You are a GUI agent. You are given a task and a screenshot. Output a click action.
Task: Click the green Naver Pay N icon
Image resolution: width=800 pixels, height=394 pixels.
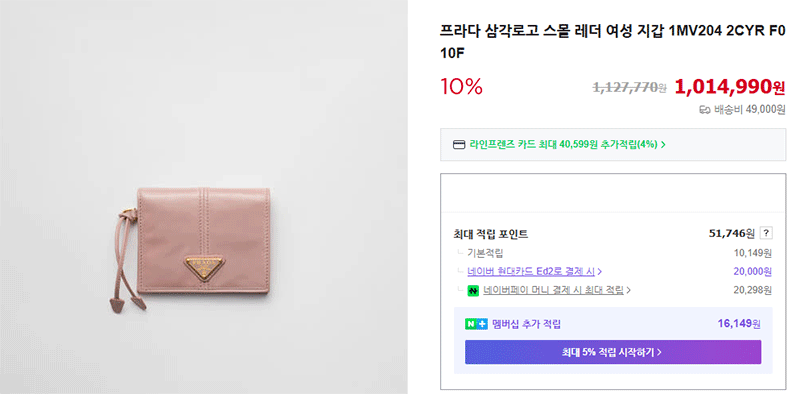click(473, 290)
